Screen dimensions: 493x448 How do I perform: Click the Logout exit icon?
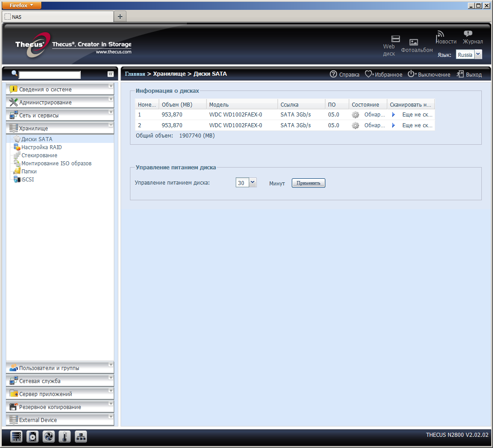click(460, 74)
